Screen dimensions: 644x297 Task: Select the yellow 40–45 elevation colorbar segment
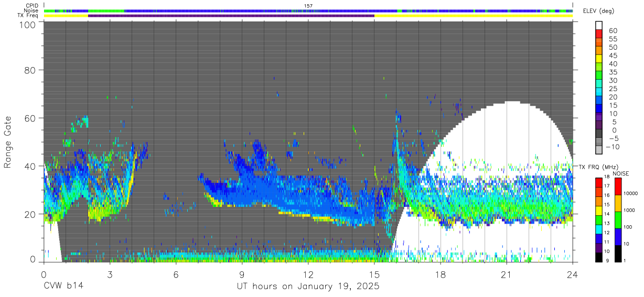(599, 59)
